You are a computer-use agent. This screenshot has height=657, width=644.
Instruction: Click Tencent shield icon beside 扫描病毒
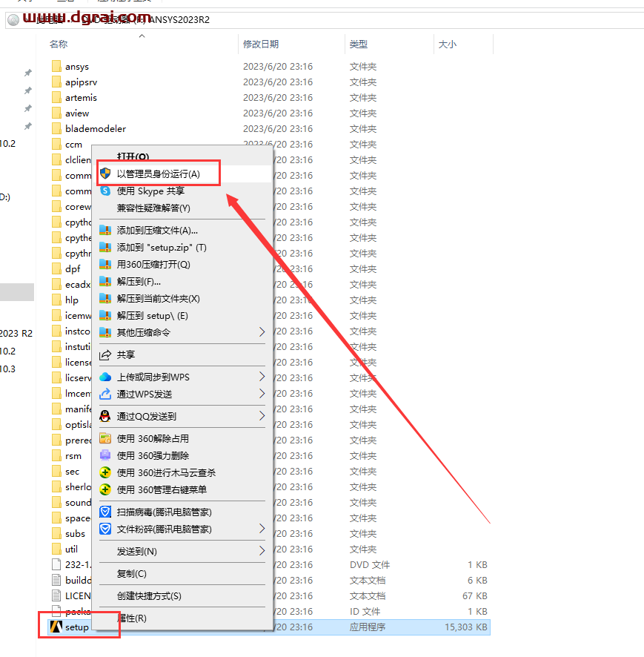105,512
